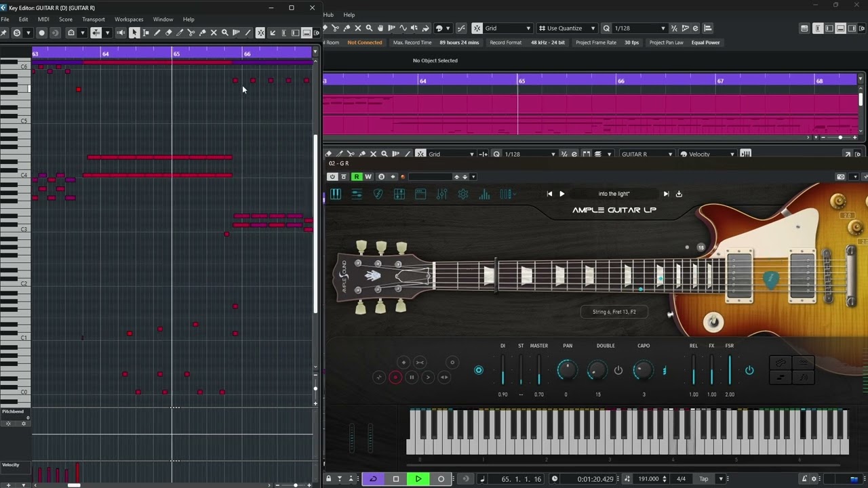Screen dimensions: 868x488
Task: Open the Ample Guitar Tab player panel icon
Action: (399, 195)
